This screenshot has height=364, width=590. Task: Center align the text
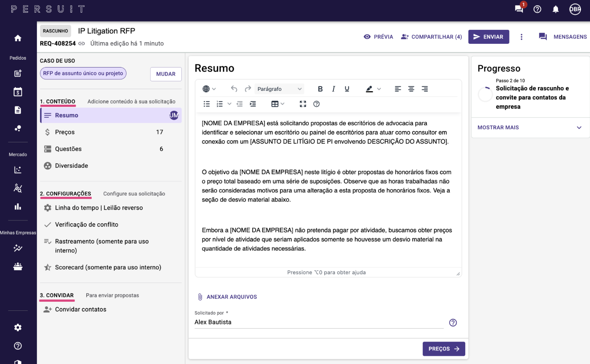pos(411,89)
